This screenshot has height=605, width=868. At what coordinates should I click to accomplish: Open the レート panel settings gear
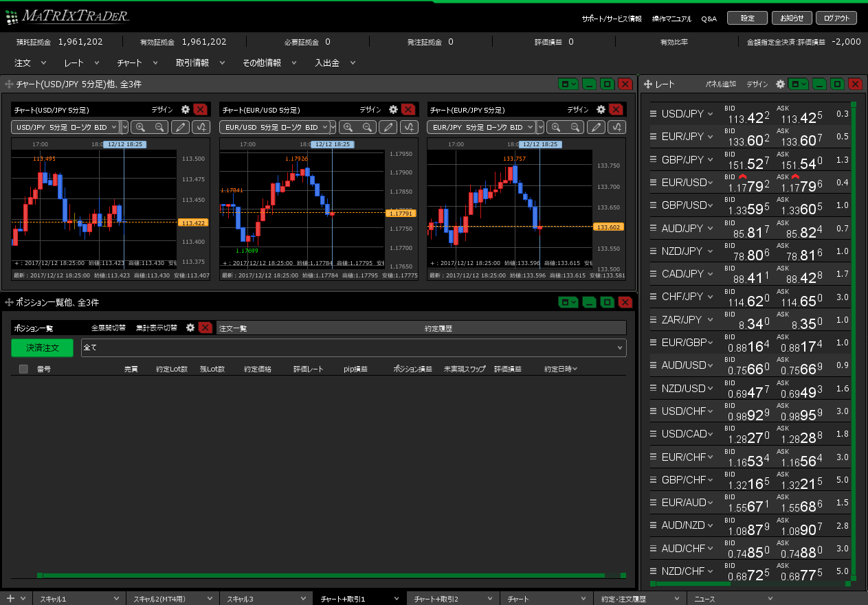click(x=780, y=84)
